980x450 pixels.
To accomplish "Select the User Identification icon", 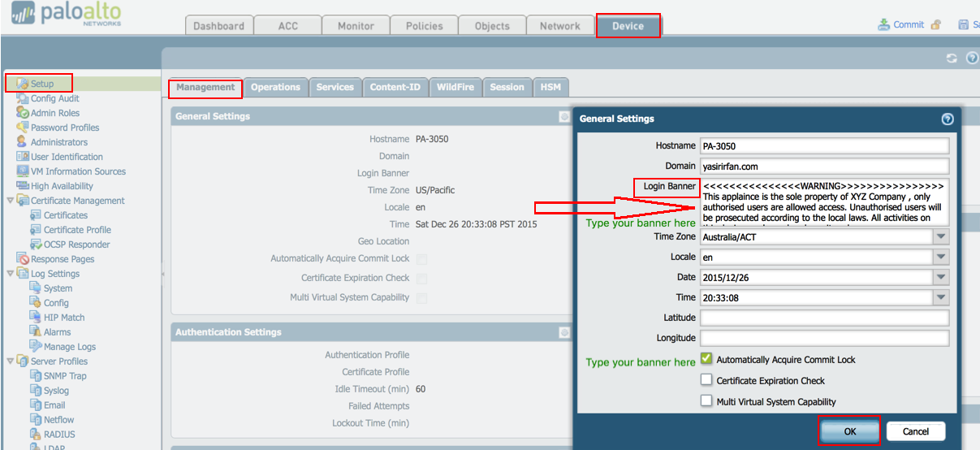I will (x=23, y=157).
